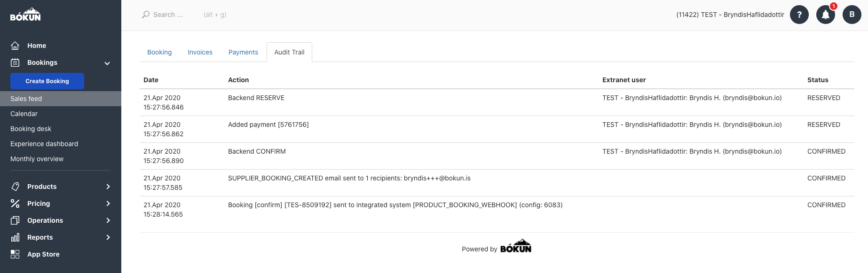Switch to the Invoices tab
Viewport: 868px width, 273px height.
click(x=200, y=52)
